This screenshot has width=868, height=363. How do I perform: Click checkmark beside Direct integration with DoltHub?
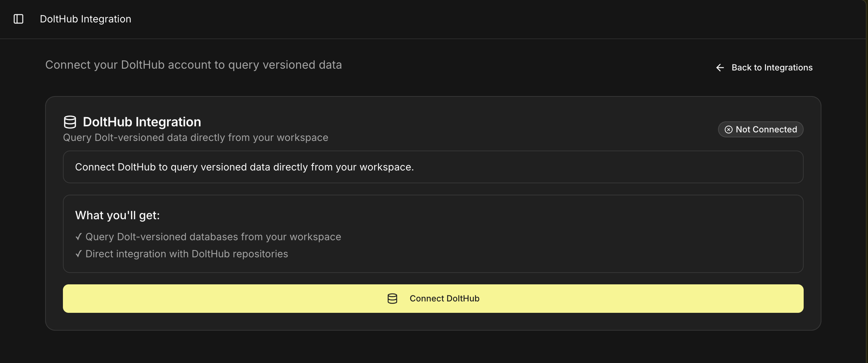pyautogui.click(x=79, y=254)
